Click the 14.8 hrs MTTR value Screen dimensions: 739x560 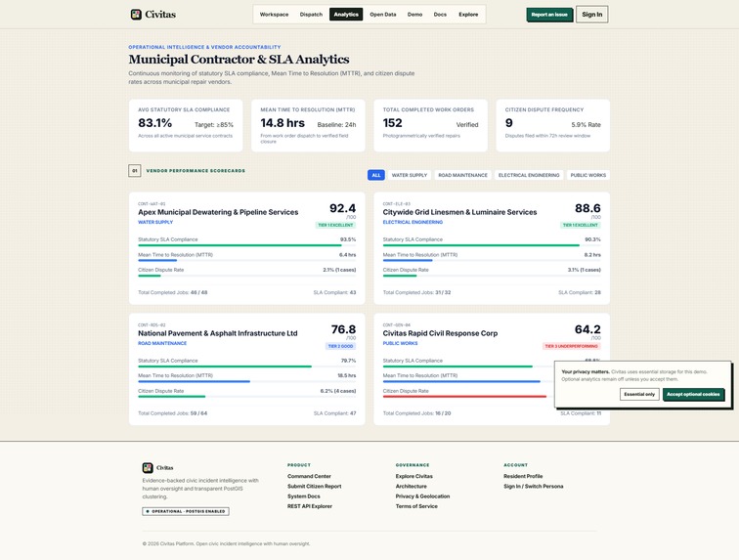(x=283, y=123)
